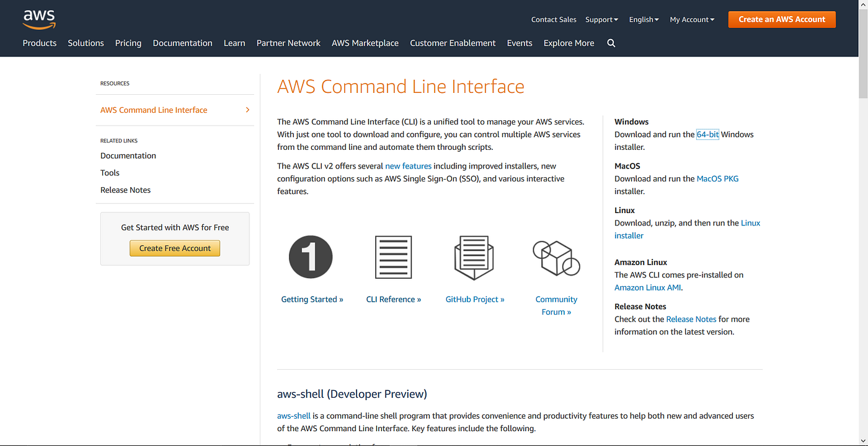Click the CLI Reference document icon
The height and width of the screenshot is (446, 868).
click(393, 257)
